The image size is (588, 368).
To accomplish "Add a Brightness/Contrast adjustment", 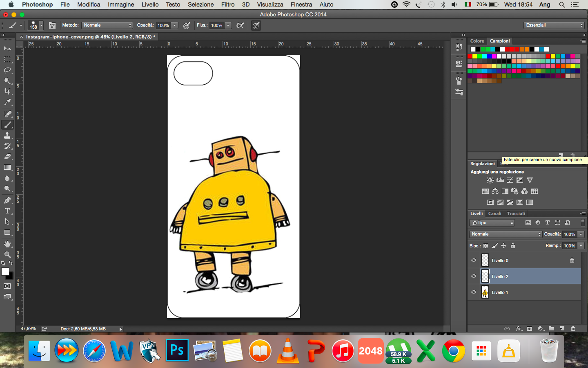I will (490, 180).
